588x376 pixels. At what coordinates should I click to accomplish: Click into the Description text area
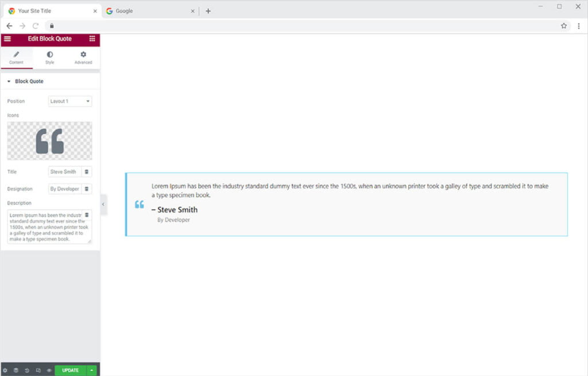[45, 230]
